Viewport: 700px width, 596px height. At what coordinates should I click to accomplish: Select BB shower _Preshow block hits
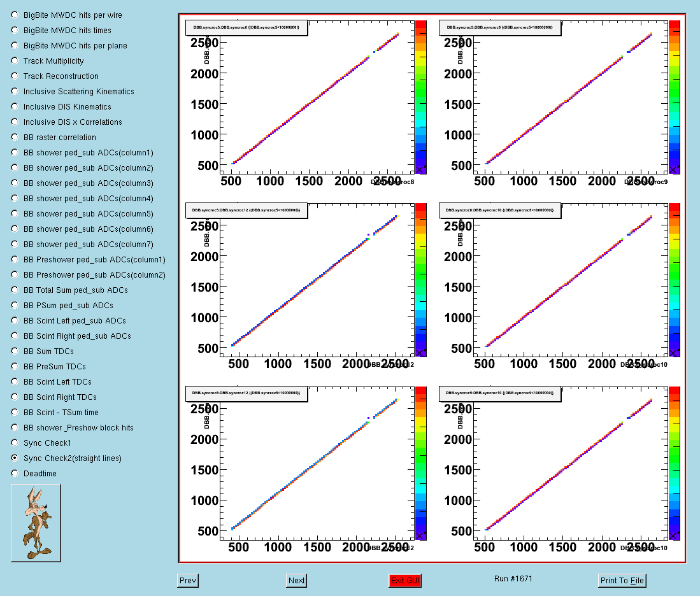pos(15,427)
